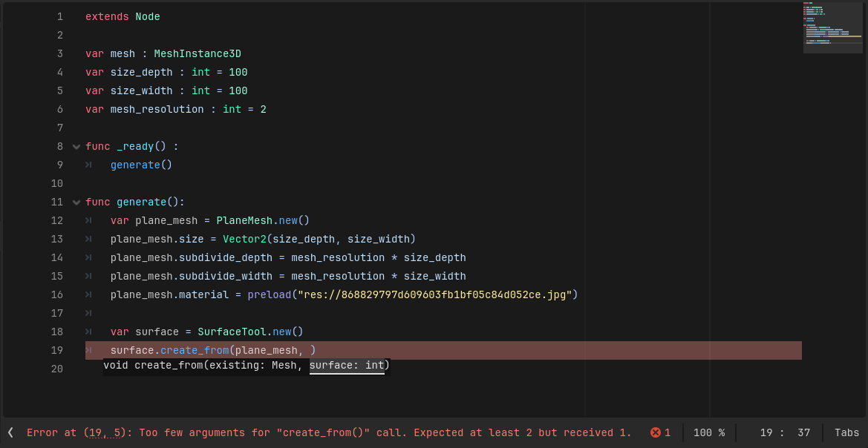The height and width of the screenshot is (448, 868).
Task: Click line number 19 in the gutter
Action: point(57,350)
